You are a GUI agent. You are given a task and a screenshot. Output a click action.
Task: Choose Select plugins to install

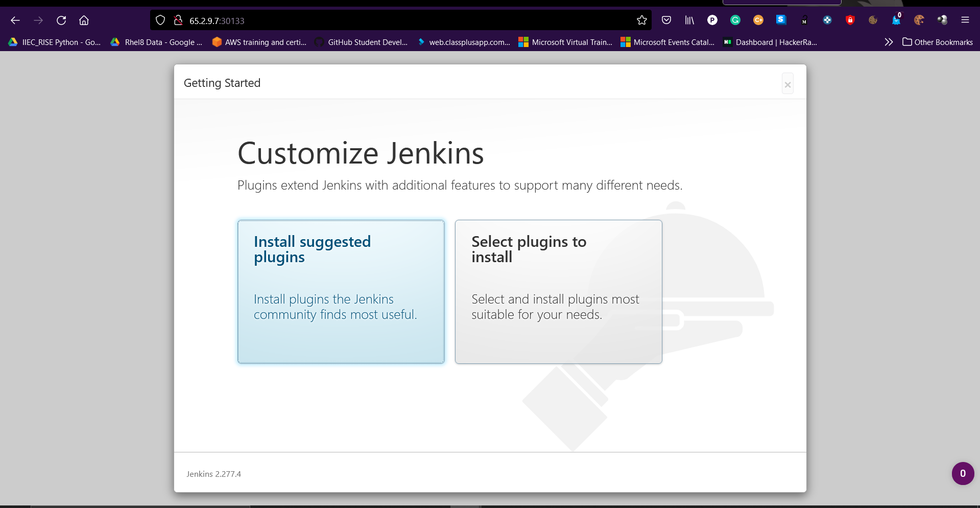558,291
